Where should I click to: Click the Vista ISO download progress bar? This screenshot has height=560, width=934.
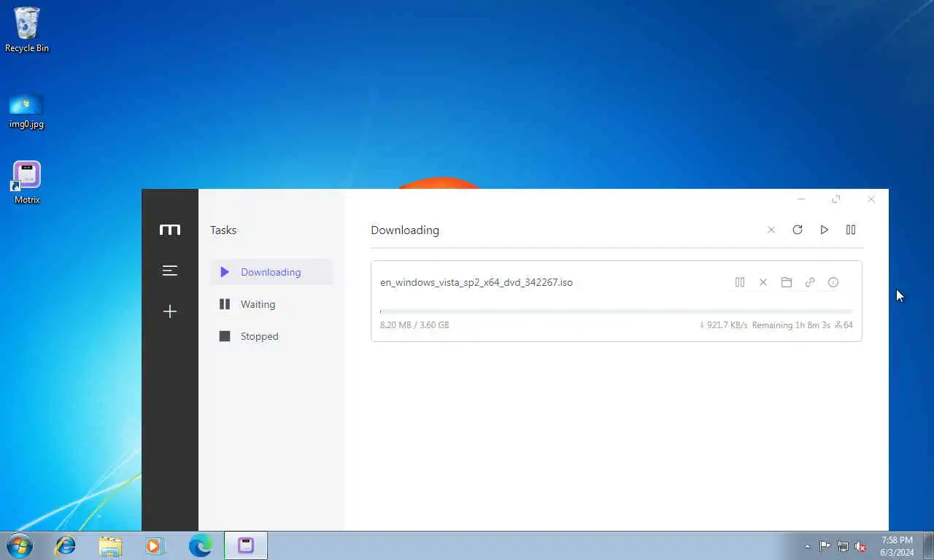tap(617, 311)
